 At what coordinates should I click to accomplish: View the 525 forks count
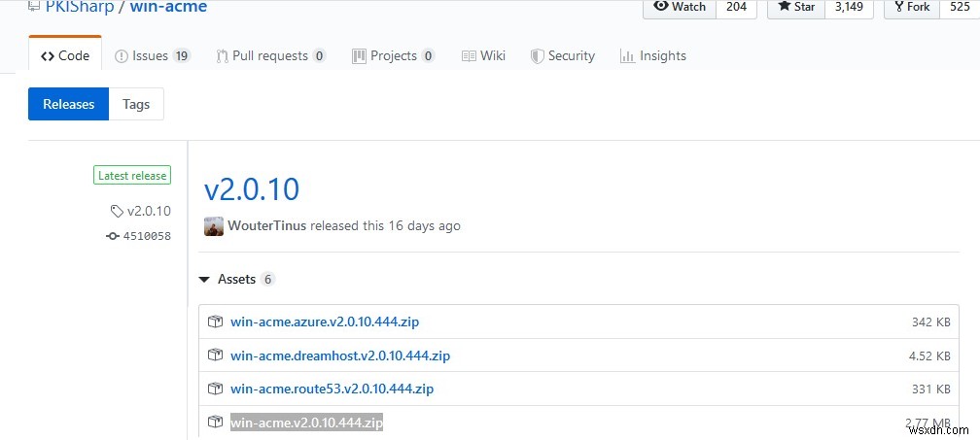960,8
